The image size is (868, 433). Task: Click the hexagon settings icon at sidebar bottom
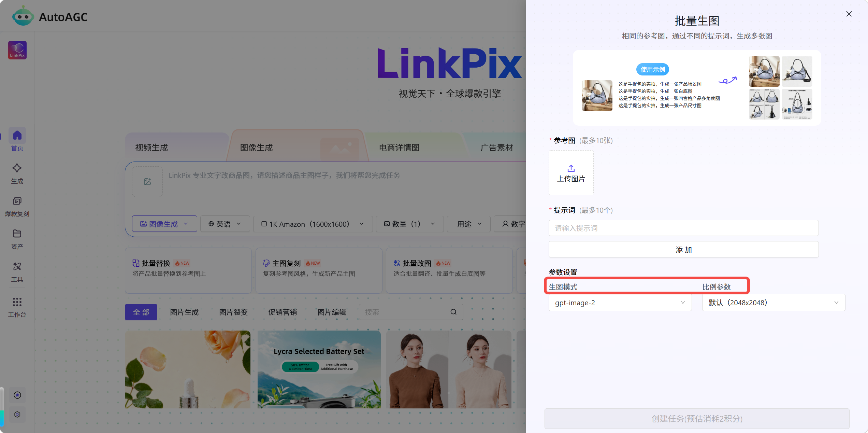coord(17,414)
